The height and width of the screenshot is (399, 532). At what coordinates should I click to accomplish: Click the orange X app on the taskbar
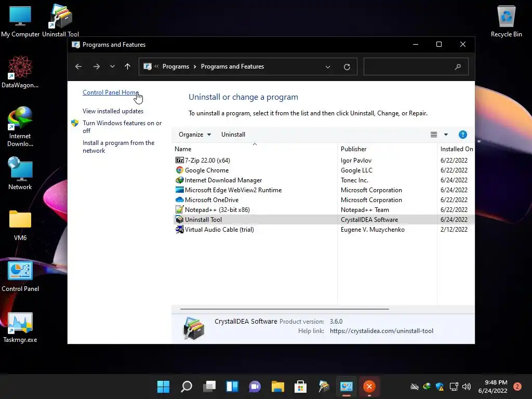(369, 387)
